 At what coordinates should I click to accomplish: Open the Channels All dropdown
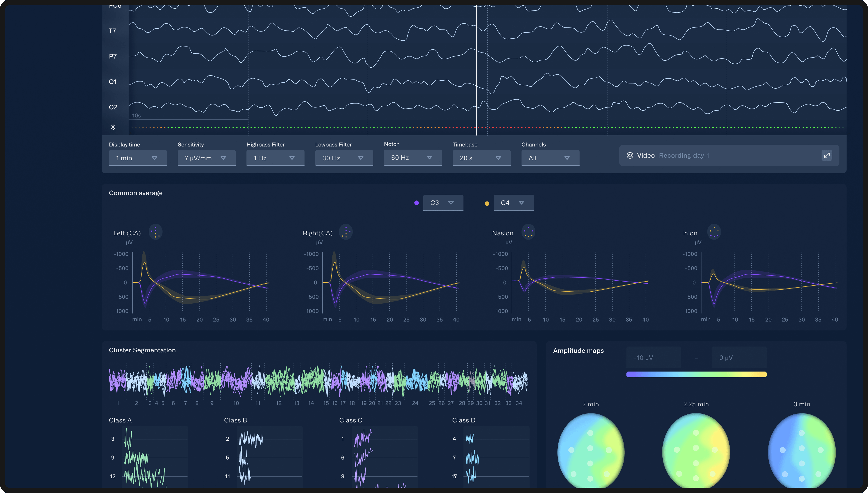pos(550,158)
